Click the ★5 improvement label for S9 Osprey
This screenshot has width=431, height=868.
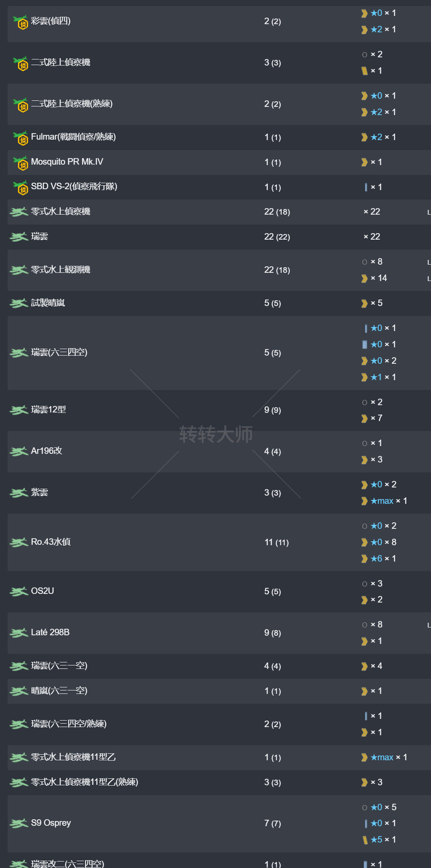(376, 840)
